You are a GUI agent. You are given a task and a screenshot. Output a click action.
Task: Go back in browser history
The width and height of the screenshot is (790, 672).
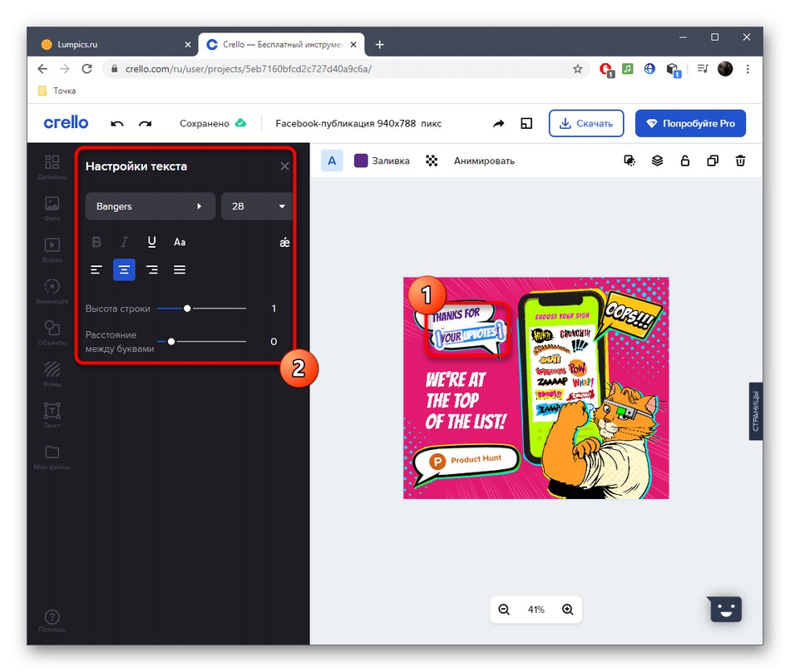coord(42,69)
